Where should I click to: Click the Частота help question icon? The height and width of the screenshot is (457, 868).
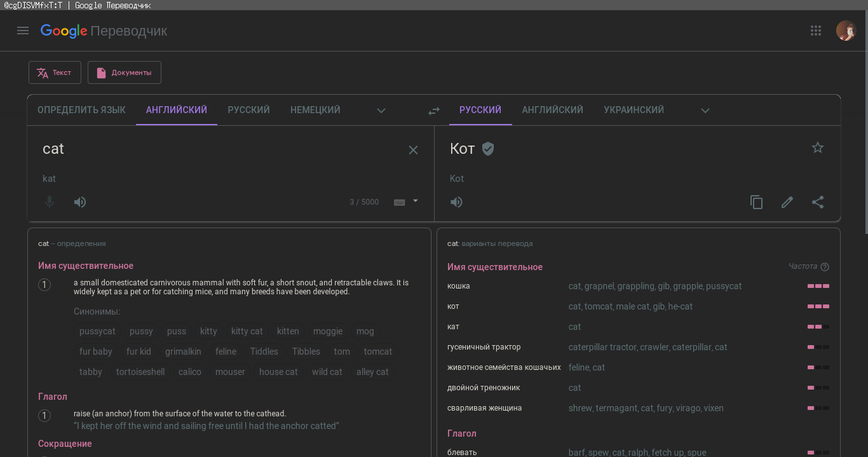(x=825, y=267)
